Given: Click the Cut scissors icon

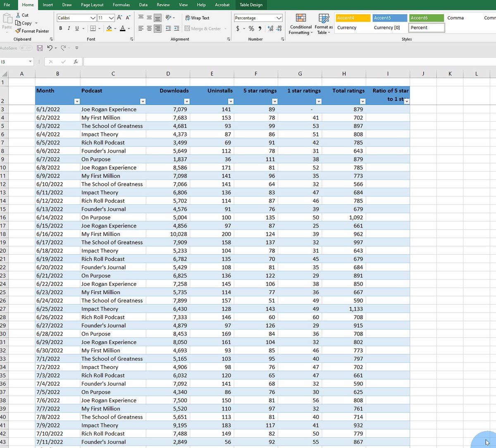Looking at the screenshot, I should (x=18, y=15).
